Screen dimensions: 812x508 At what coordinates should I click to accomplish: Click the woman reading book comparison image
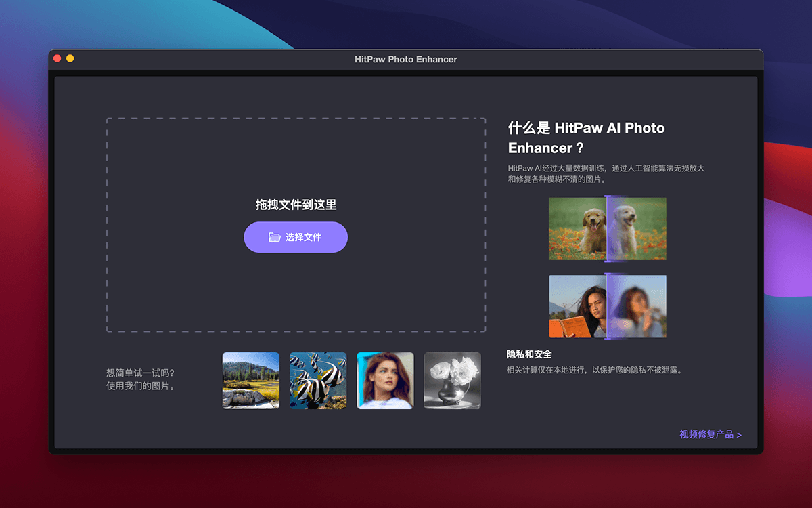tap(608, 306)
